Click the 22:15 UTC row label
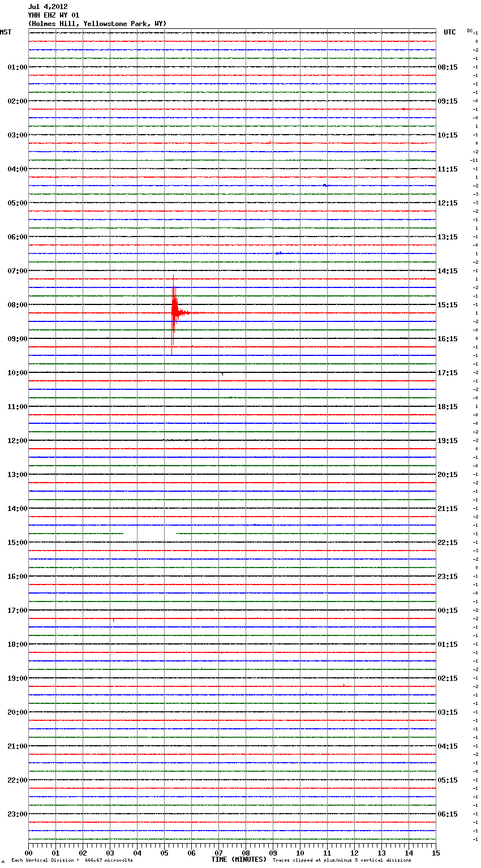The image size is (481, 868). [448, 543]
